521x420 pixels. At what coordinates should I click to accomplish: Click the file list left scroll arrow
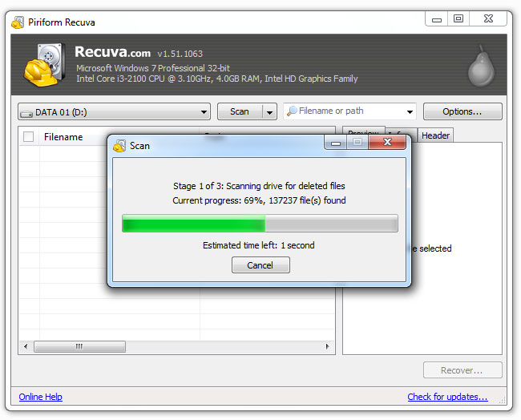point(25,347)
